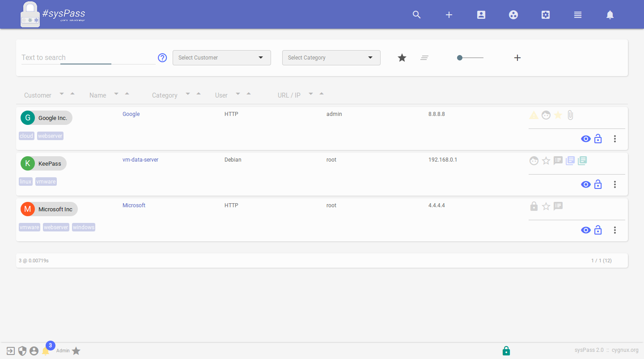Image resolution: width=644 pixels, height=359 pixels.
Task: Click the plus icon in top bar
Action: pyautogui.click(x=449, y=15)
